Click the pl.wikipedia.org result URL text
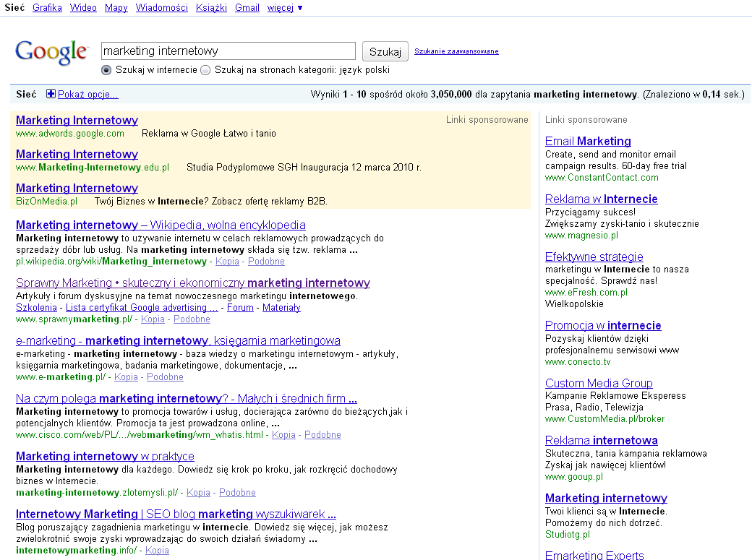 (x=111, y=262)
